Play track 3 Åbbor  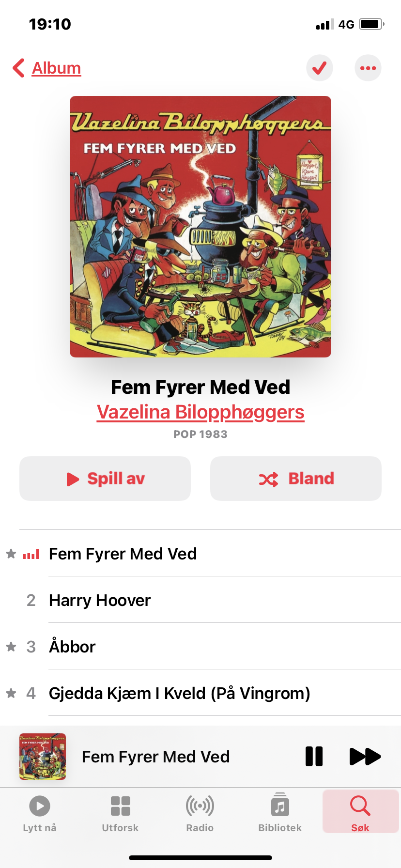200,646
